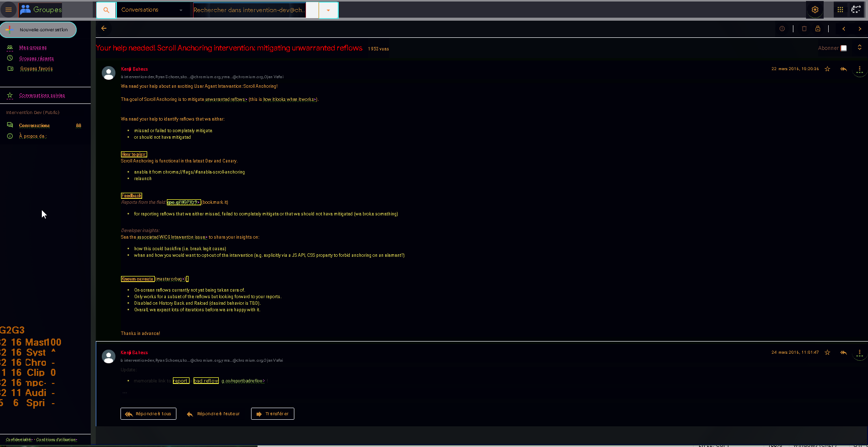Image resolution: width=868 pixels, height=447 pixels.
Task: Go back using the arrow
Action: click(x=104, y=29)
